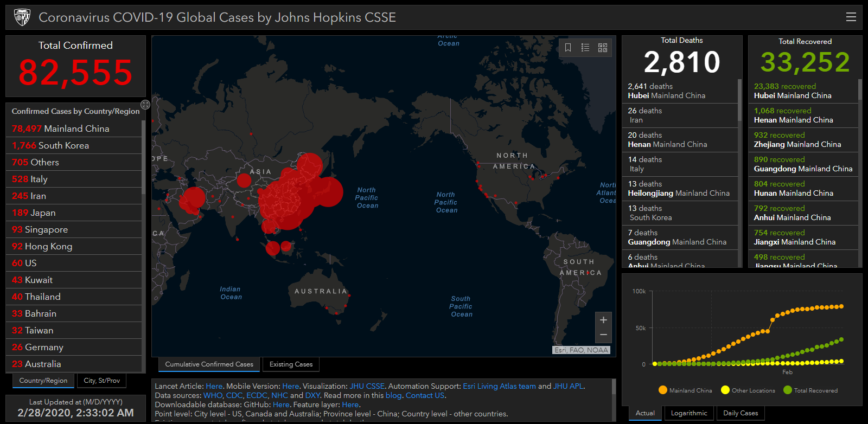
Task: Read more via the blog link
Action: (x=394, y=396)
